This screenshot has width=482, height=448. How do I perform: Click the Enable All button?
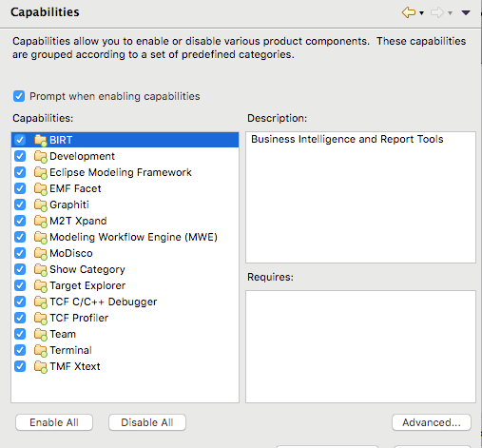click(x=54, y=422)
